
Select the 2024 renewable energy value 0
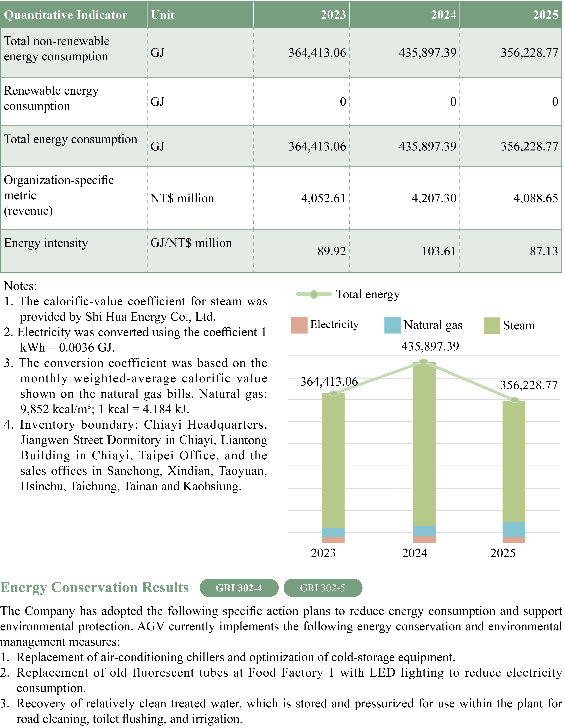point(453,102)
